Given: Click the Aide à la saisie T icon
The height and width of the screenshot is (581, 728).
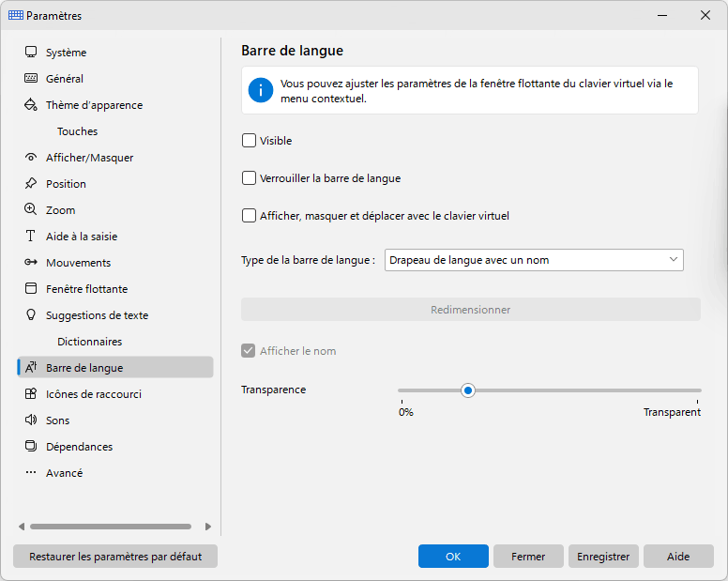Looking at the screenshot, I should (x=31, y=236).
